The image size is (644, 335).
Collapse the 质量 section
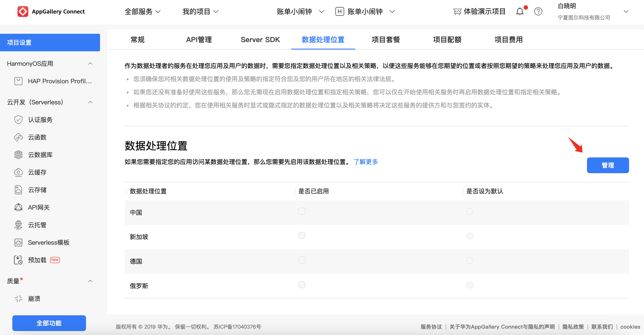[91, 281]
